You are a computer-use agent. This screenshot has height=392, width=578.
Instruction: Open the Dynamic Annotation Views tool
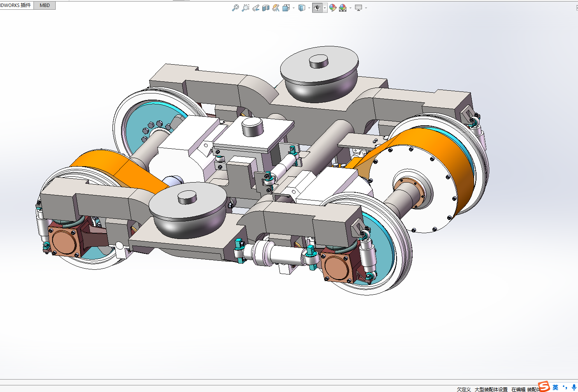(276, 8)
